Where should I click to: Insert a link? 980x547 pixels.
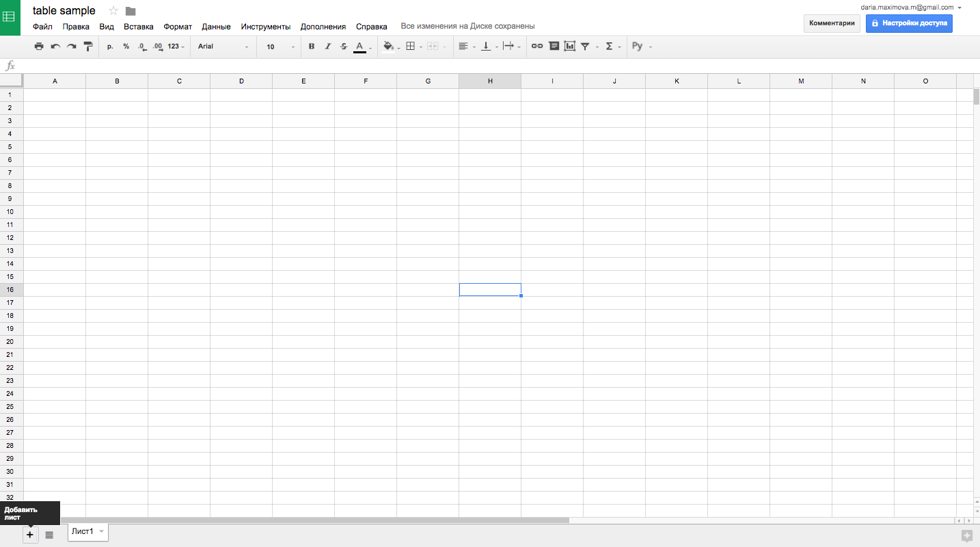tap(537, 46)
